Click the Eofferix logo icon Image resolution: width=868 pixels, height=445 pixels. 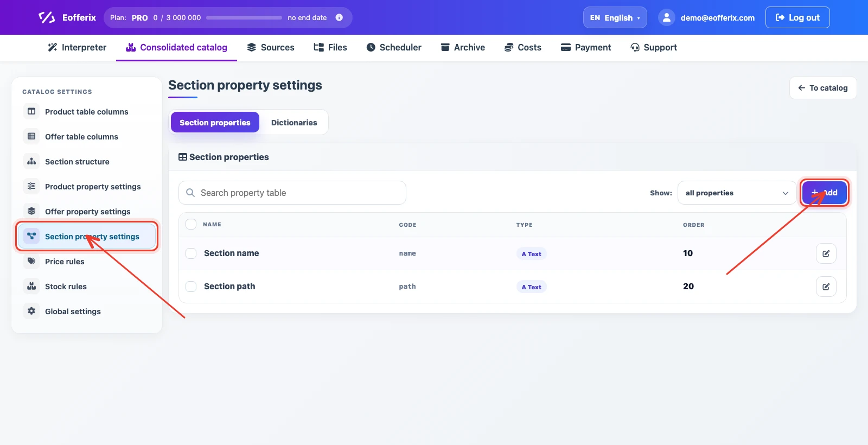point(47,17)
